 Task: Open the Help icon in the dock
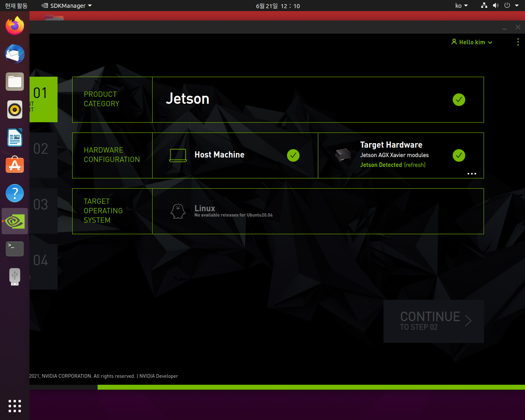point(15,193)
